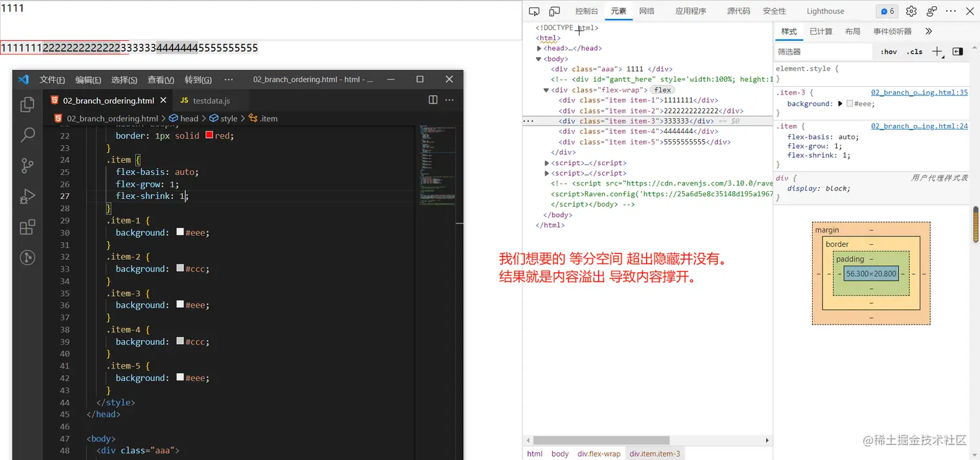Open the 02_branch_o...ing.html:35 source link
The height and width of the screenshot is (460, 980).
click(x=919, y=92)
